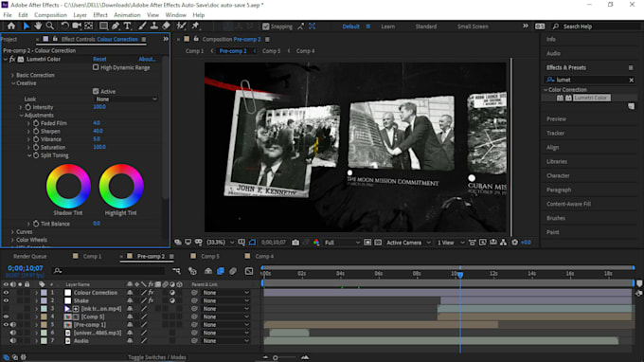Select the Roto Brush tool
The image size is (644, 362).
click(181, 26)
